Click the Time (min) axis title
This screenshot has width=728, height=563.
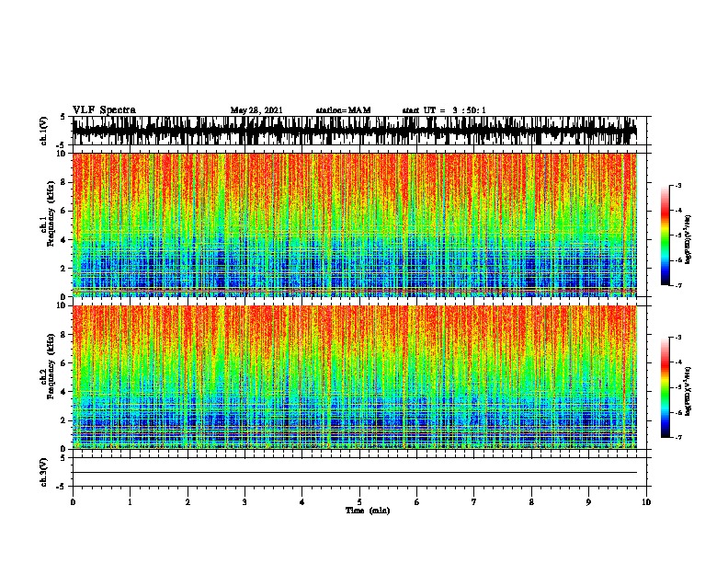[368, 511]
